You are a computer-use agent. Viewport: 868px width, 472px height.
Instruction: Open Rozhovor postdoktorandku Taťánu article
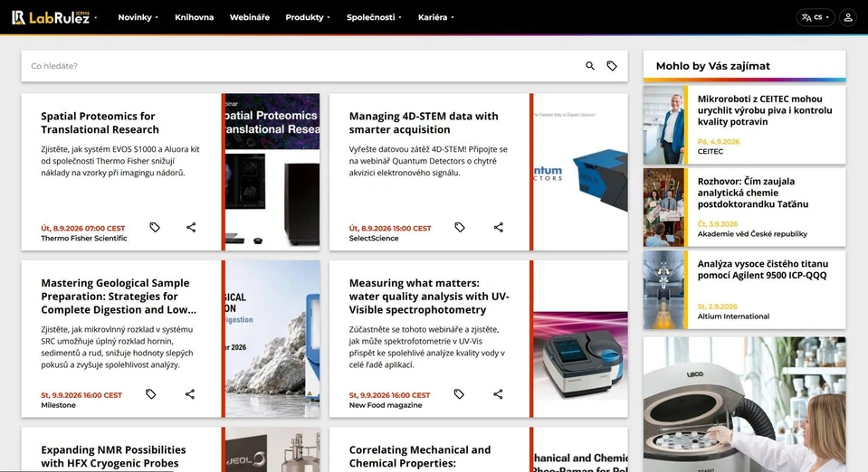[753, 193]
